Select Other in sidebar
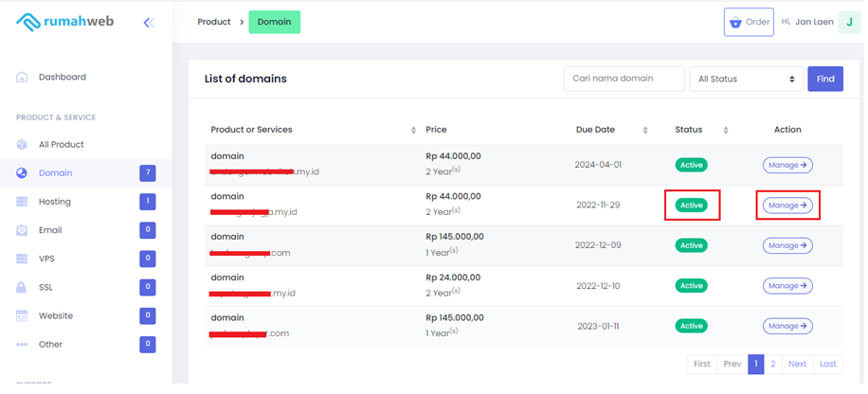The image size is (868, 394). click(x=50, y=344)
